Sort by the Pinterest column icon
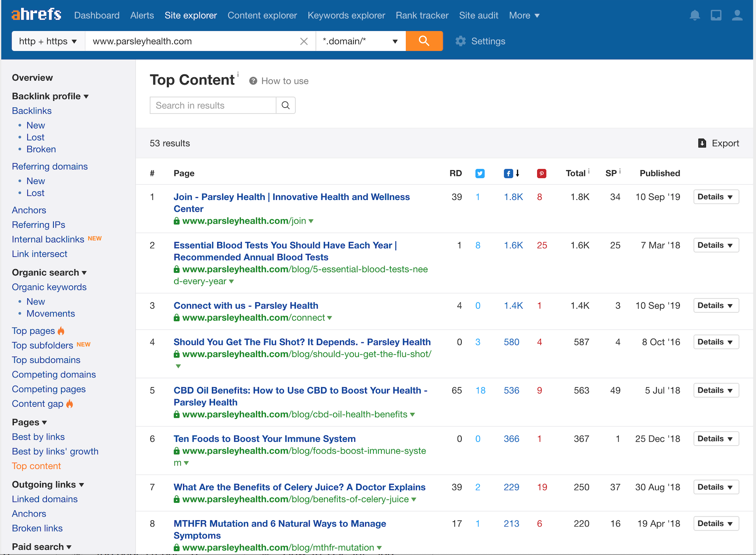Screen dimensions: 756x555 click(x=541, y=173)
